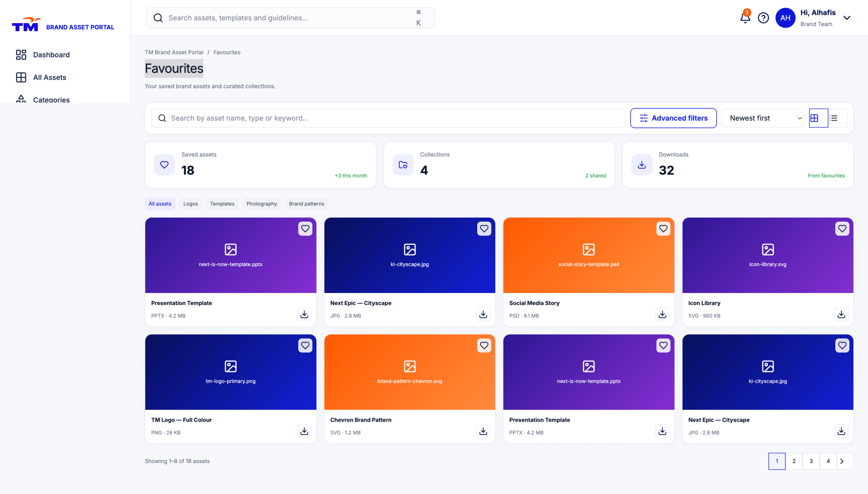Go to page 2 of results

794,461
